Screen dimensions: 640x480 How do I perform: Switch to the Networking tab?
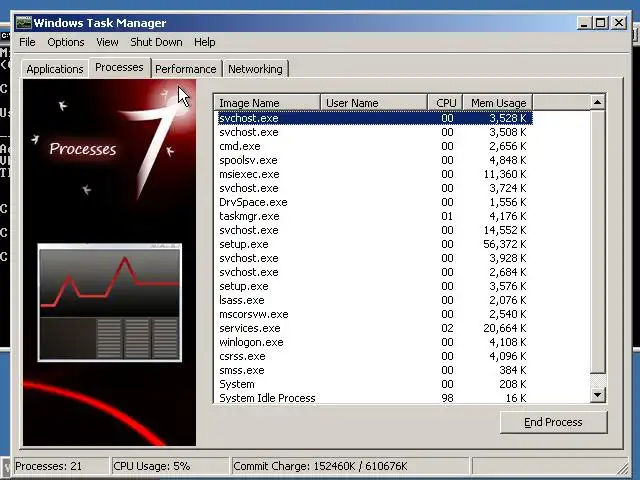[x=255, y=69]
